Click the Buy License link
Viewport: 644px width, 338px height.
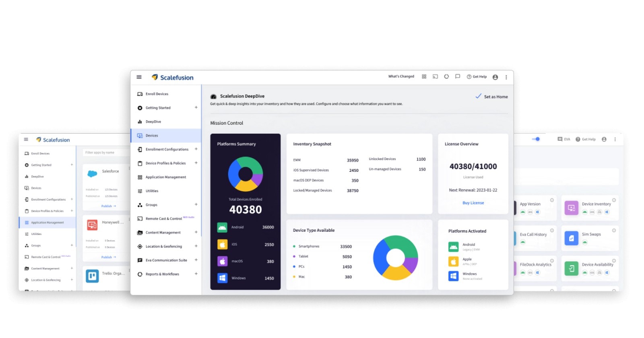tap(473, 203)
